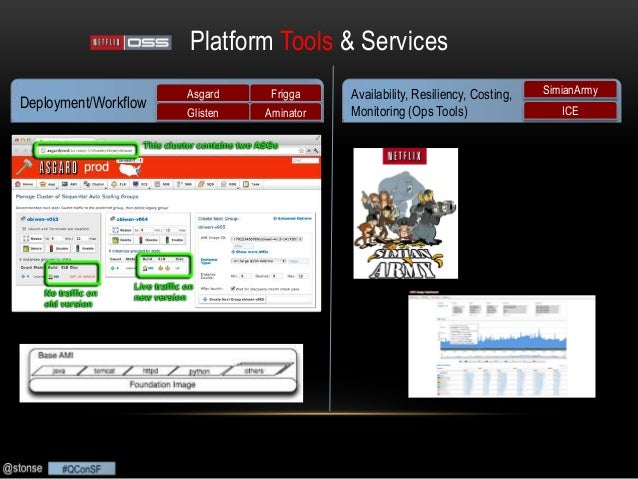
Task: Click the Desired instance count field
Action: (277, 276)
